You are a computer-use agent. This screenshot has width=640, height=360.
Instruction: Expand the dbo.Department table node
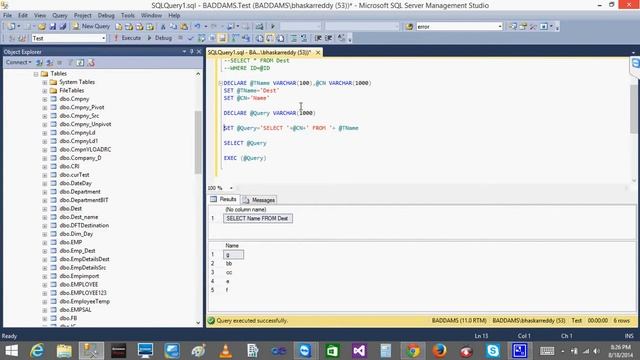[44, 192]
